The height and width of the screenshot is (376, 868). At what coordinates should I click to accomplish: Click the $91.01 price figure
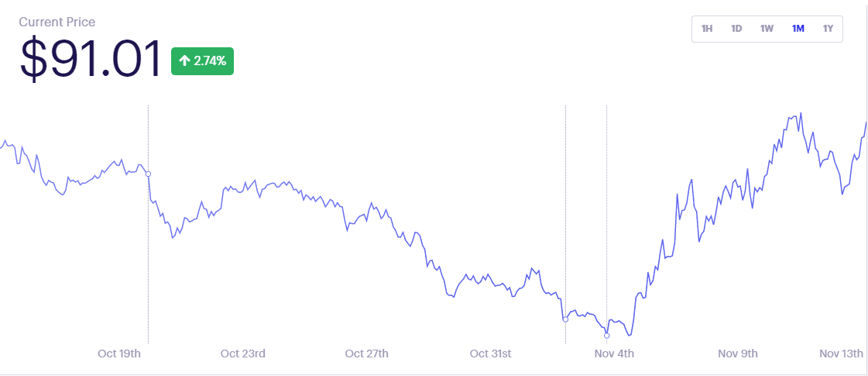point(91,58)
